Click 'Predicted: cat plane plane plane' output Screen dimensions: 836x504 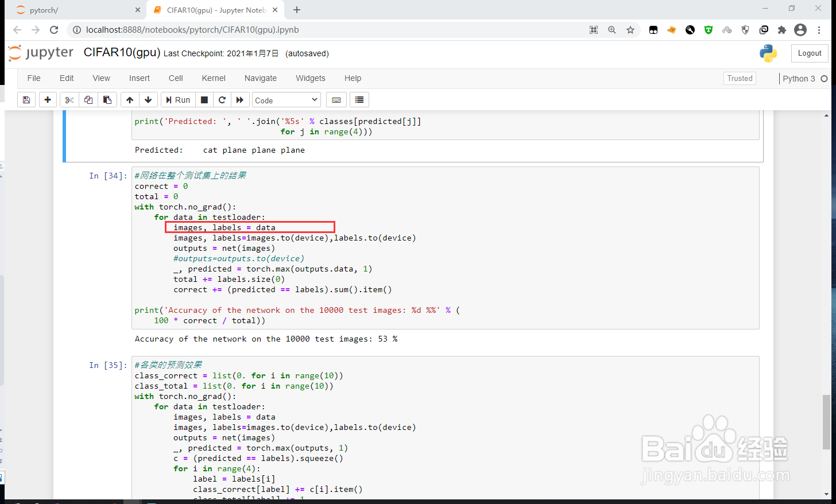(x=220, y=150)
